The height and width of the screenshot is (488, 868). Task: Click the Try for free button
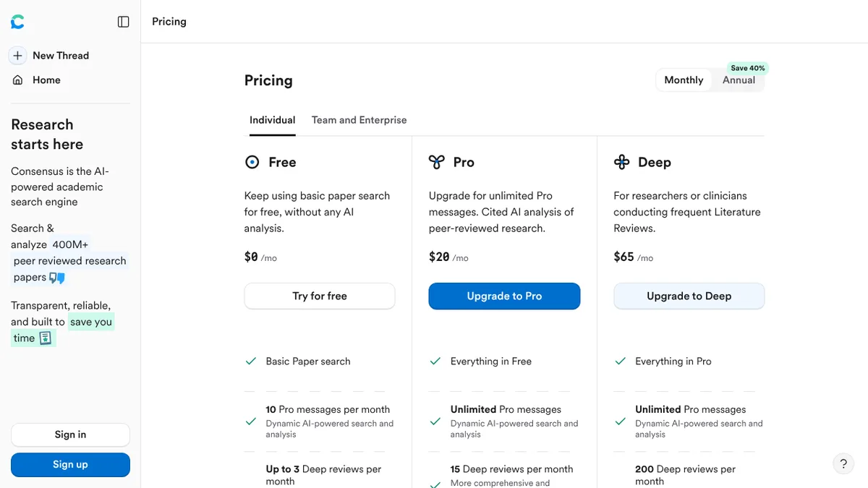coord(320,296)
